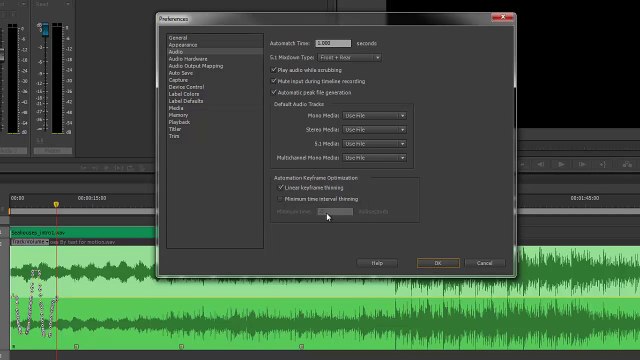Toggle Play audio while scrubbing
This screenshot has height=360, width=640.
tap(274, 70)
